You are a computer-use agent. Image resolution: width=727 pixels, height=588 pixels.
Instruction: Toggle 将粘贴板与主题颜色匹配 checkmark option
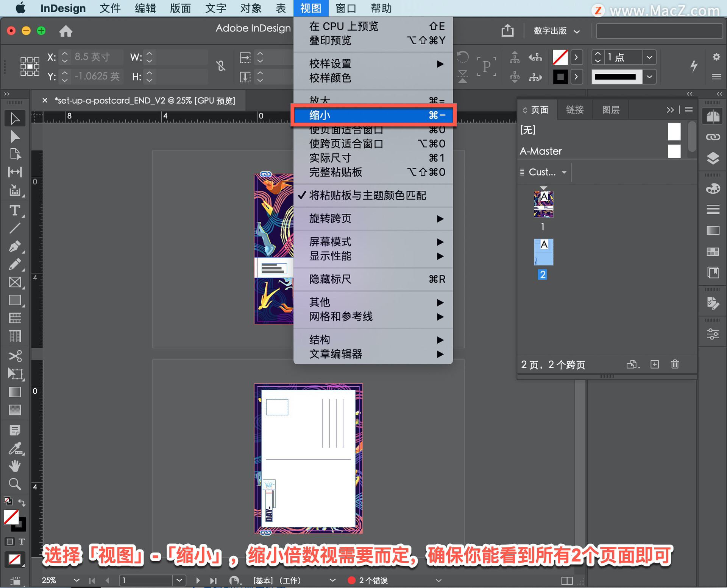(367, 195)
